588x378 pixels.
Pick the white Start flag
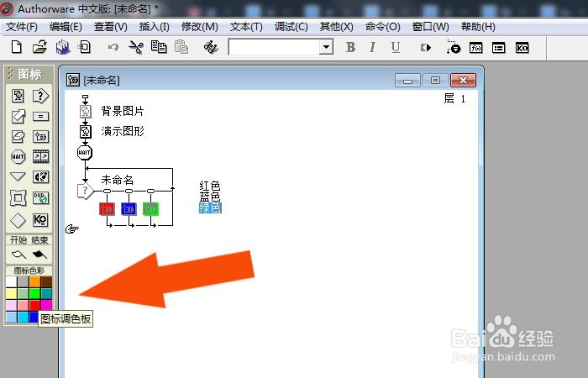(x=18, y=255)
